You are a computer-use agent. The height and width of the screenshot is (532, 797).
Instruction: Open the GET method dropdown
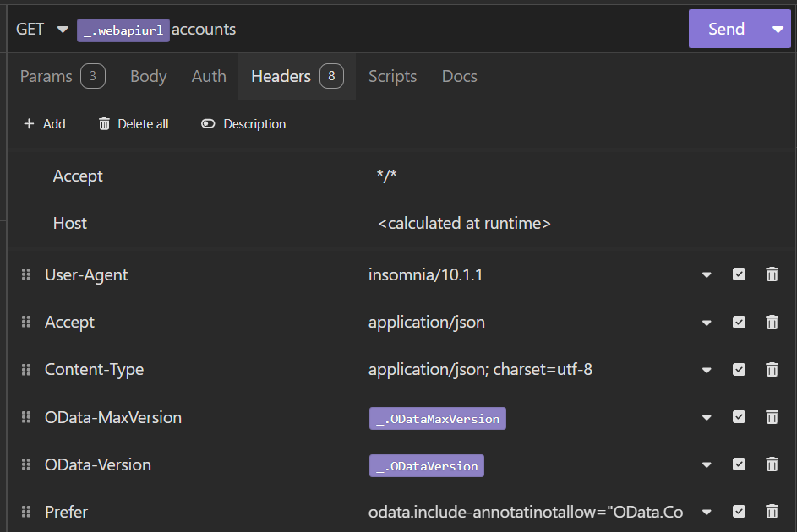click(x=41, y=29)
